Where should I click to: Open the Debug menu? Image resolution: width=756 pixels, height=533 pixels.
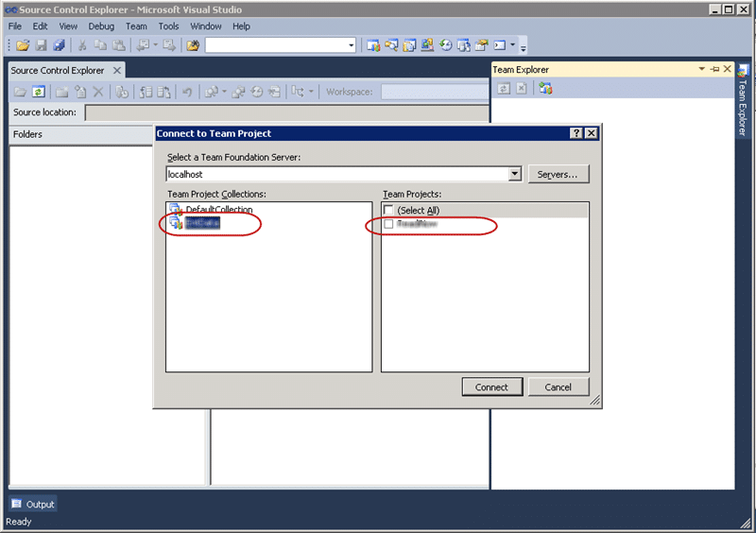(101, 26)
